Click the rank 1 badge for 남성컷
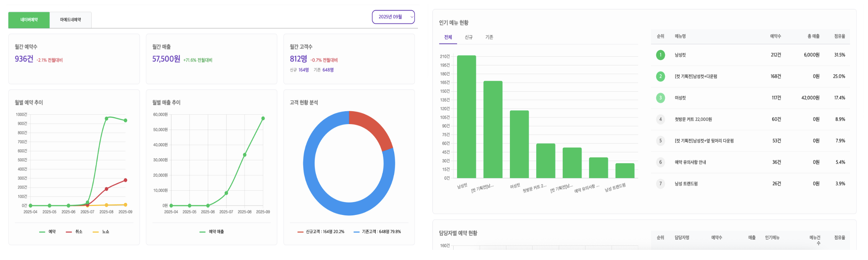Screen dimensions: 868x260 (660, 55)
